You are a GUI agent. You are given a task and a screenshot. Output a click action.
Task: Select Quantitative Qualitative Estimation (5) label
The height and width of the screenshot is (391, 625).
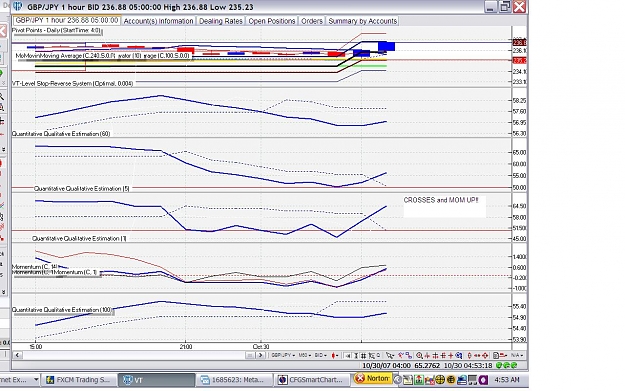[82, 189]
